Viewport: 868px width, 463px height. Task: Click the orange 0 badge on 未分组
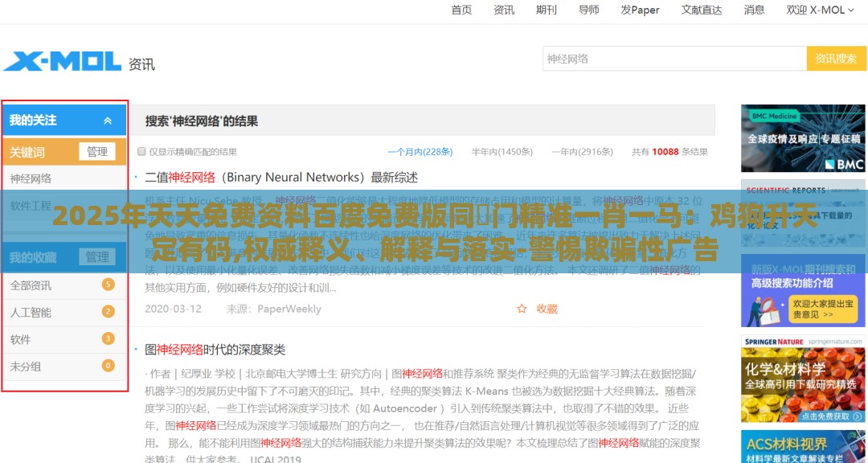coord(108,366)
